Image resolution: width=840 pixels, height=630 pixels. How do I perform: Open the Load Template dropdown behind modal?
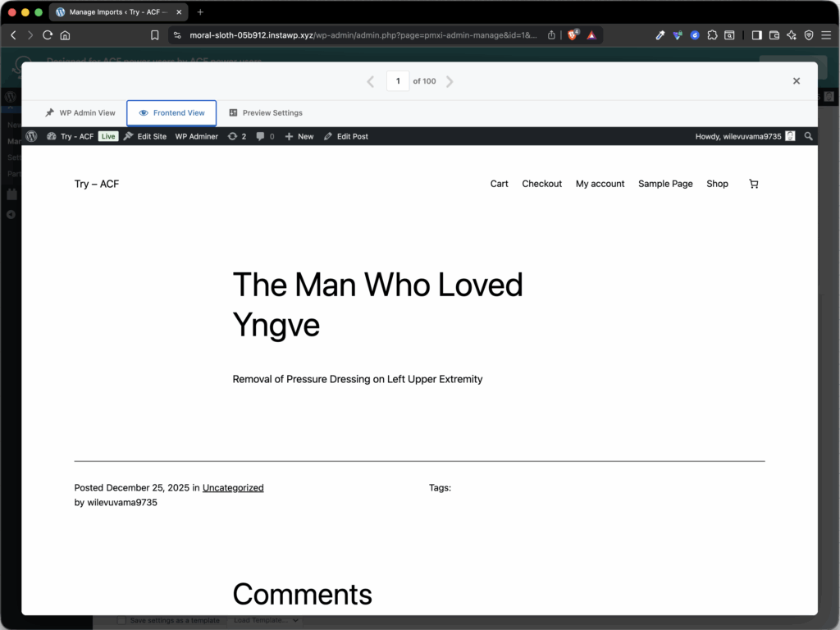pyautogui.click(x=267, y=620)
